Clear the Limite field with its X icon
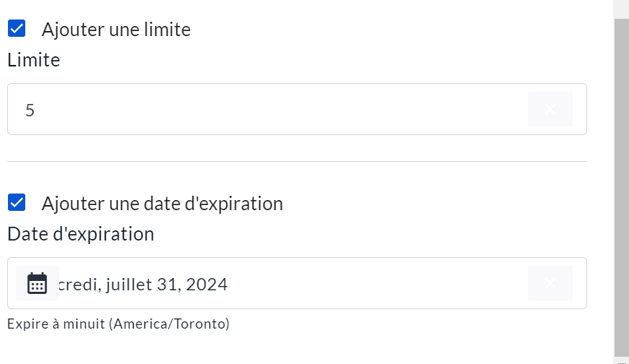 550,109
